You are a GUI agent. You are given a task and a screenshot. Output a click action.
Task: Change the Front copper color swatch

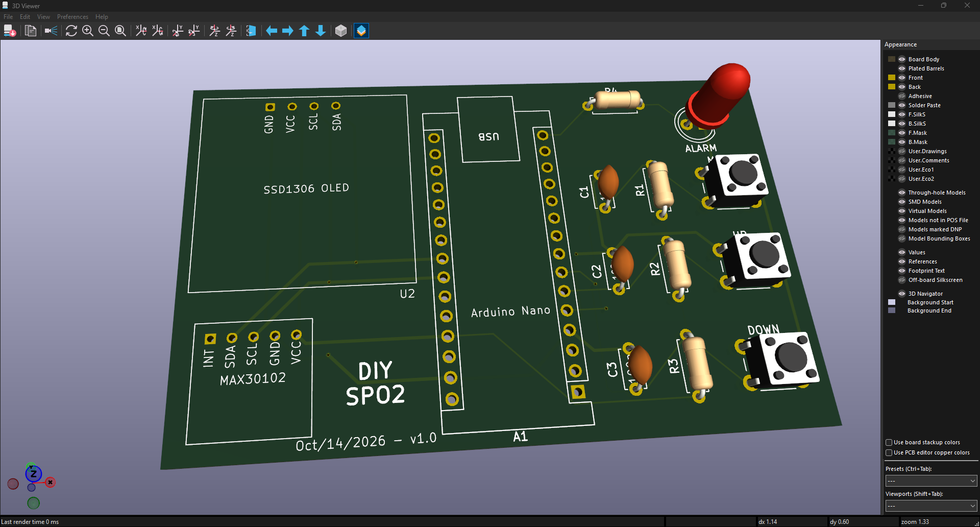pos(892,78)
